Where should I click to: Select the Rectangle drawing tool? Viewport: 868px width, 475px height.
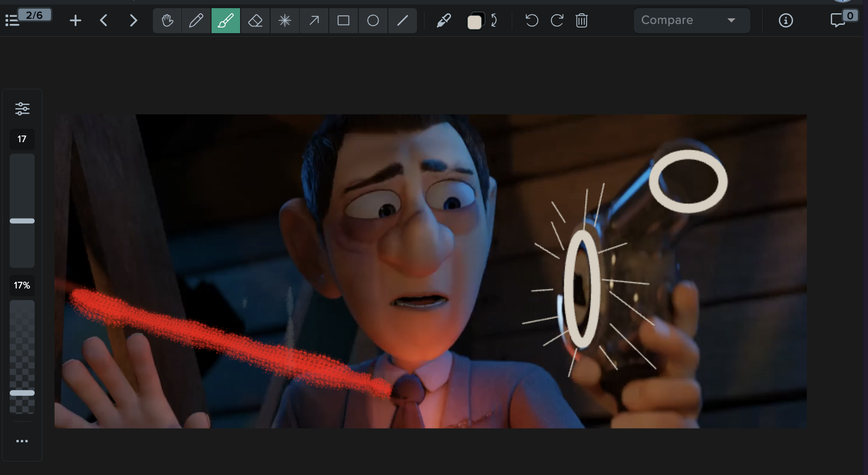click(344, 20)
